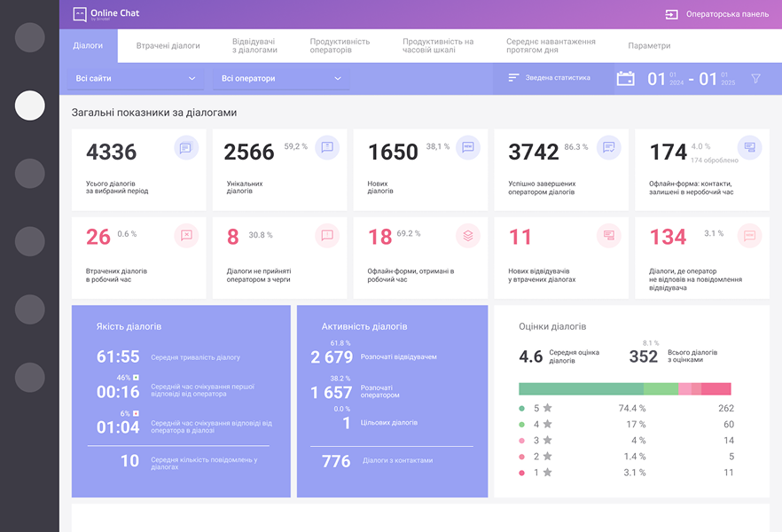
Task: Click the chat icon on the 4336 total dialogs card
Action: coord(185,147)
